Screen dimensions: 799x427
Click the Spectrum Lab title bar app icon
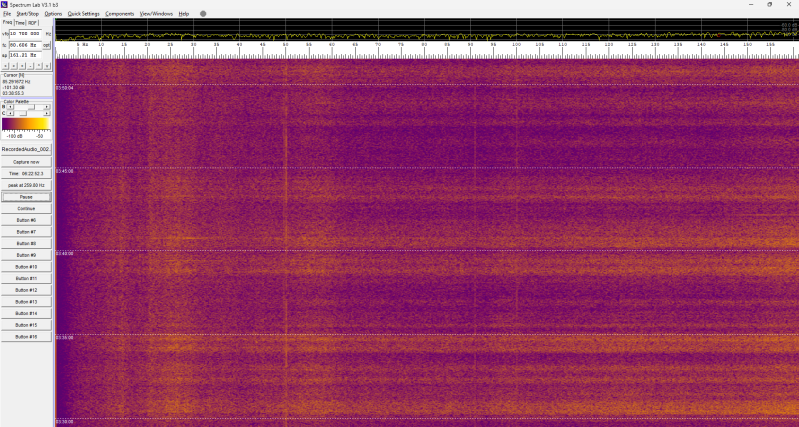[4, 4]
